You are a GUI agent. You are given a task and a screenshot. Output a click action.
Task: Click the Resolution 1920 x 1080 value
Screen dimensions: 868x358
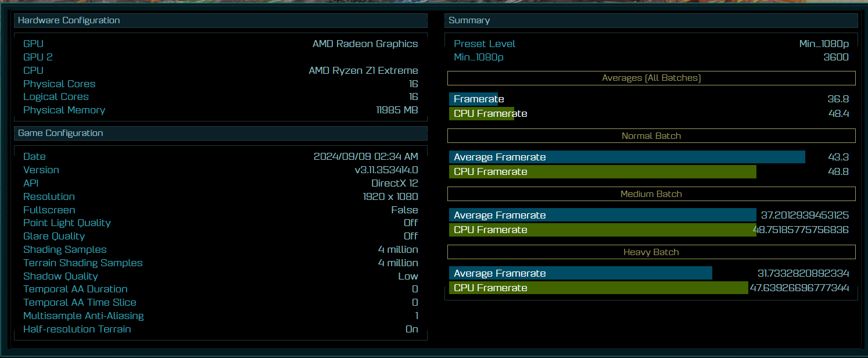point(390,196)
